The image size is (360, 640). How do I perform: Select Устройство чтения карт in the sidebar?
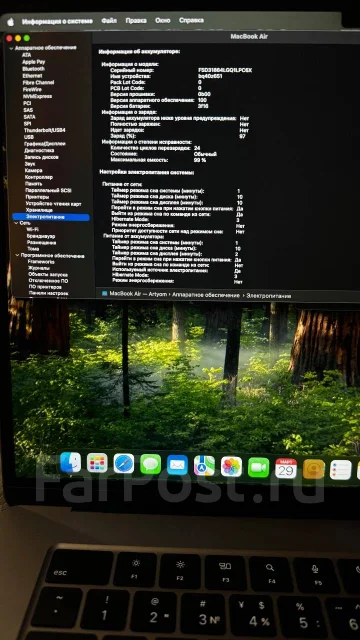click(x=53, y=204)
